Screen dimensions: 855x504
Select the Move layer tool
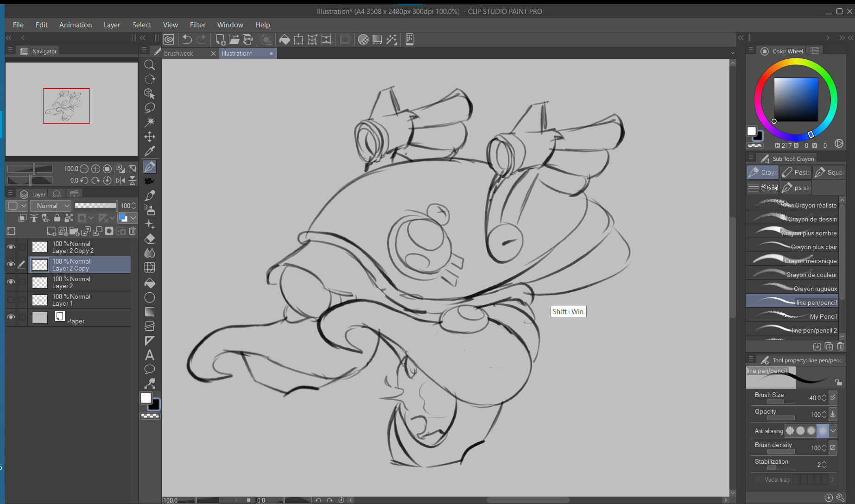click(149, 137)
